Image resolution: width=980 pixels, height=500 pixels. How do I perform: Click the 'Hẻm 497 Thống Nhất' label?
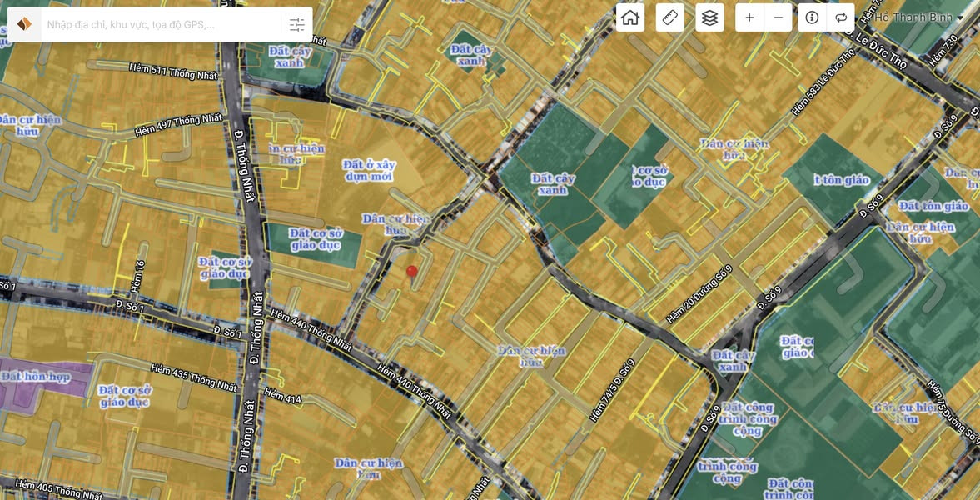[178, 125]
